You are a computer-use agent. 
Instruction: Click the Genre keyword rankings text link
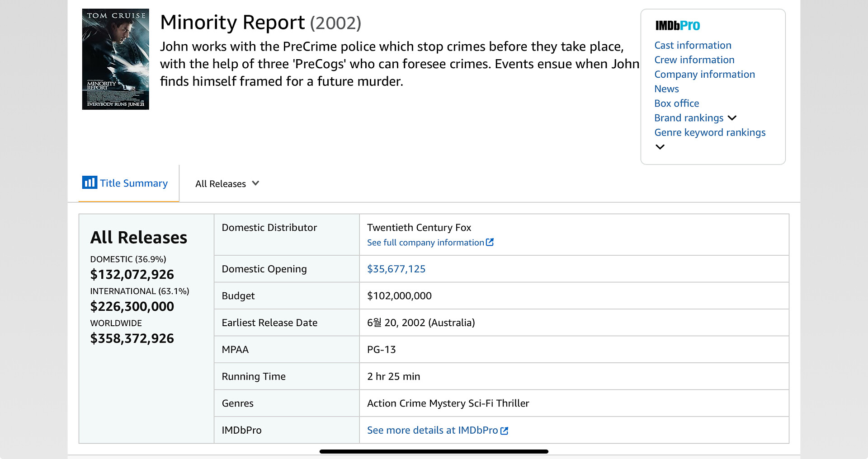click(x=710, y=132)
